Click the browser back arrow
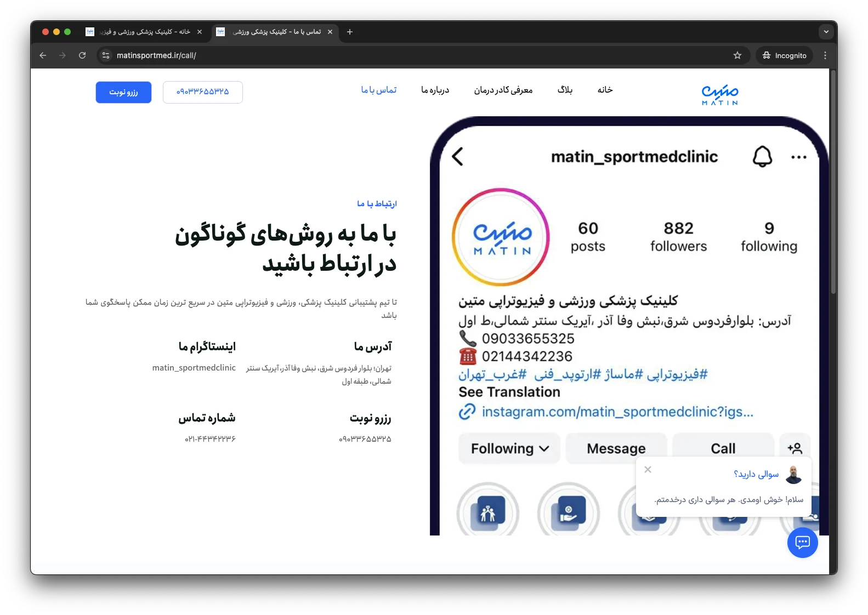Viewport: 868px width, 615px height. pyautogui.click(x=43, y=55)
